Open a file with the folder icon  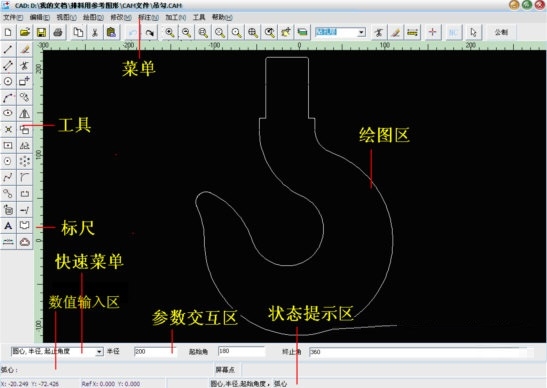25,32
